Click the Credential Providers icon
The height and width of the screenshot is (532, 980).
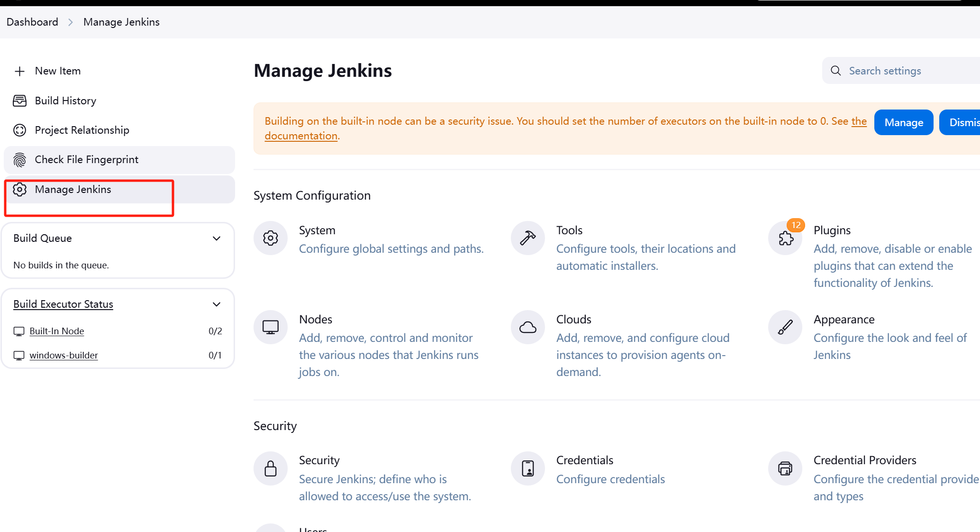tap(785, 468)
